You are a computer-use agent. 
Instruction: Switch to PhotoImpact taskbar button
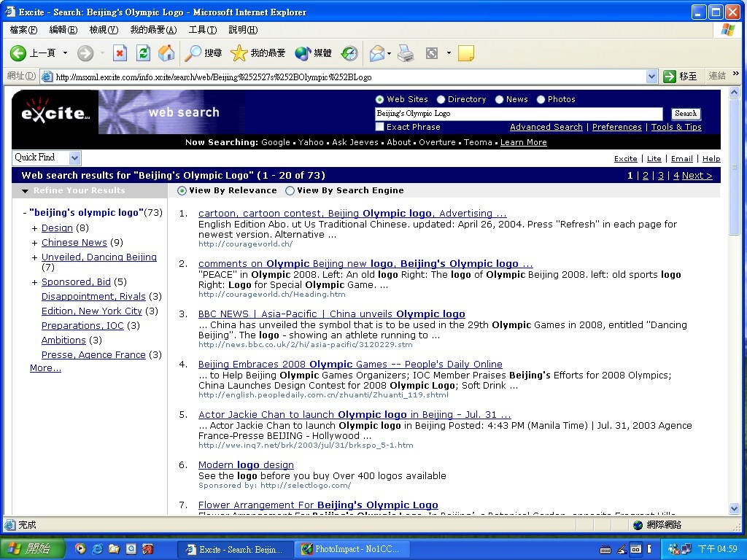[351, 549]
